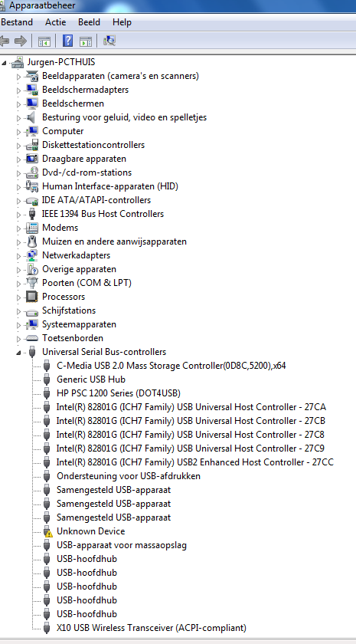Click the Toetsenborden keyboard icon
This screenshot has height=644, width=356.
tap(31, 338)
